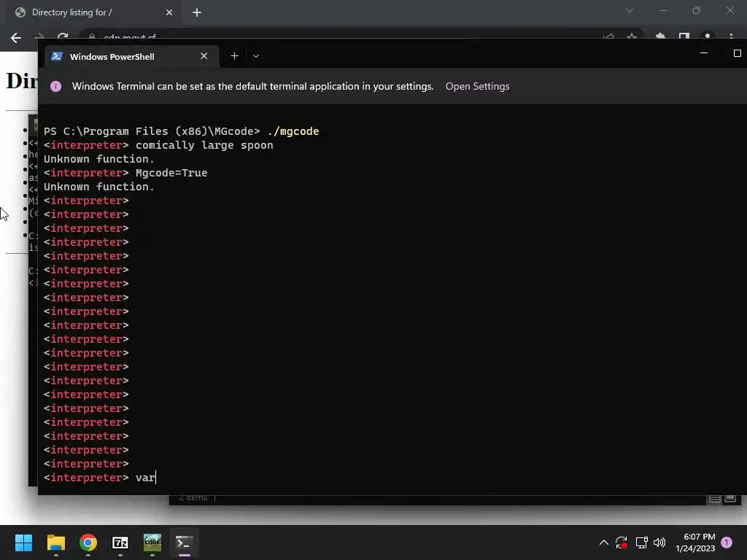Toggle Chrome side panel icon
Screen dimensions: 747x560
(x=684, y=36)
